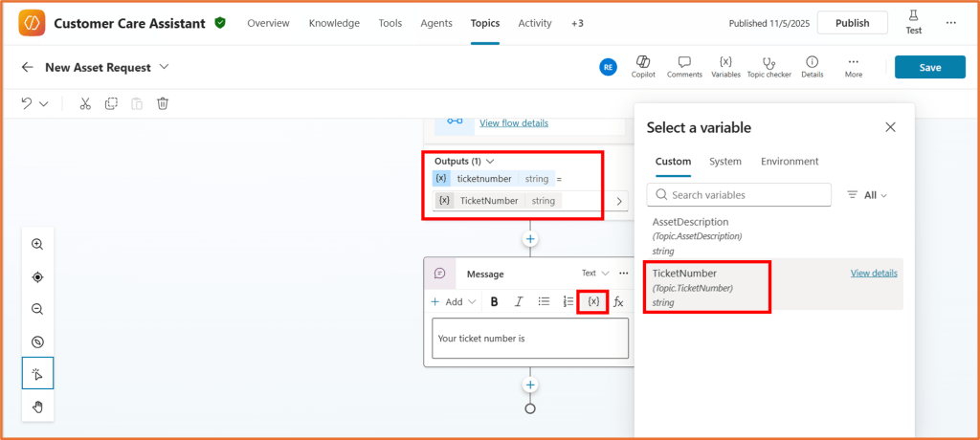980x440 pixels.
Task: Click the ticketnumber string output chip
Action: 493,179
